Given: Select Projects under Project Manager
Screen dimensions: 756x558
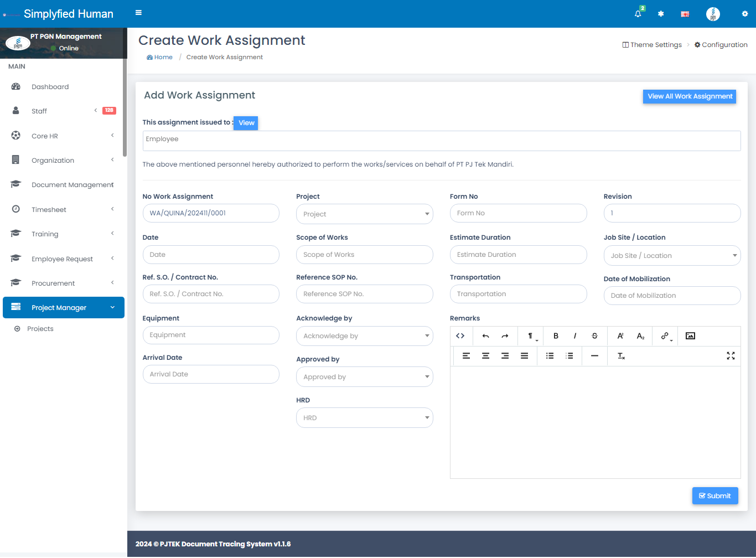Looking at the screenshot, I should [x=40, y=329].
